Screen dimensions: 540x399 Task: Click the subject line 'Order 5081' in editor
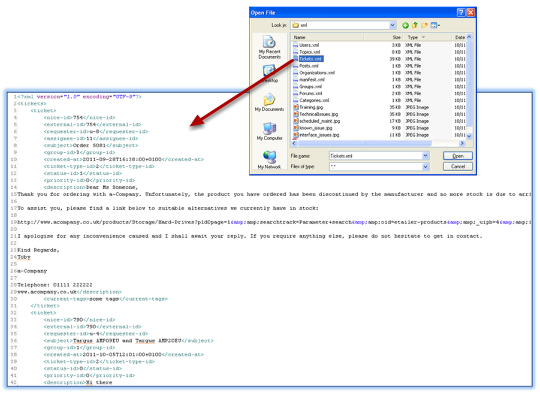91,145
